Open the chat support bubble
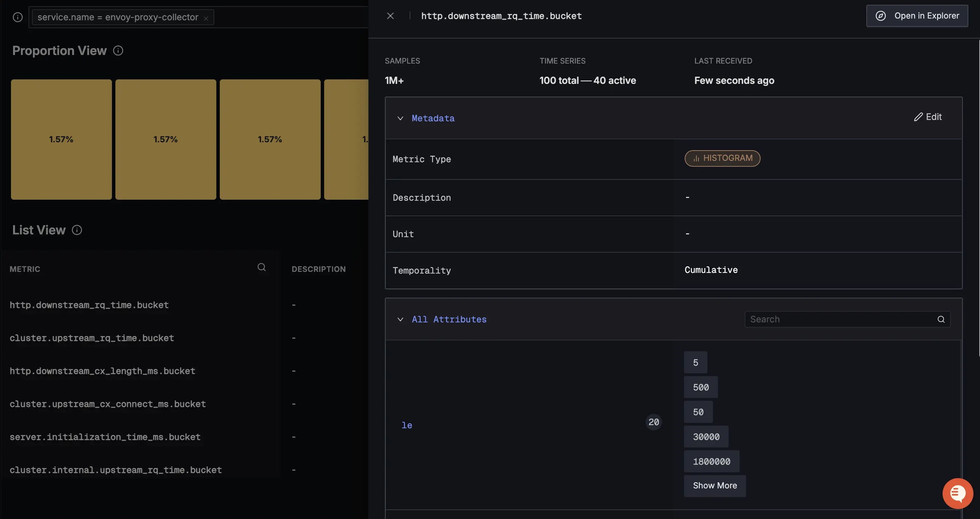This screenshot has width=980, height=519. [958, 494]
